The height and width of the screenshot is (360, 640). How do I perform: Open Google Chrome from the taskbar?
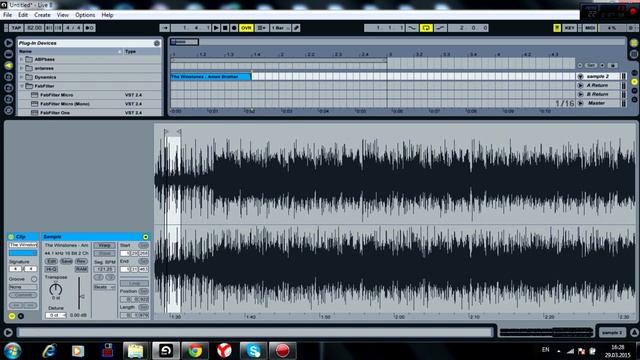pyautogui.click(x=195, y=351)
